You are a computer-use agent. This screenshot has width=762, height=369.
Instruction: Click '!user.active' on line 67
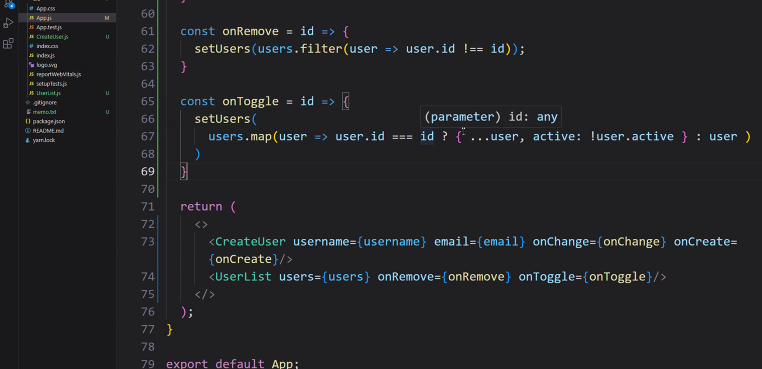pos(632,136)
